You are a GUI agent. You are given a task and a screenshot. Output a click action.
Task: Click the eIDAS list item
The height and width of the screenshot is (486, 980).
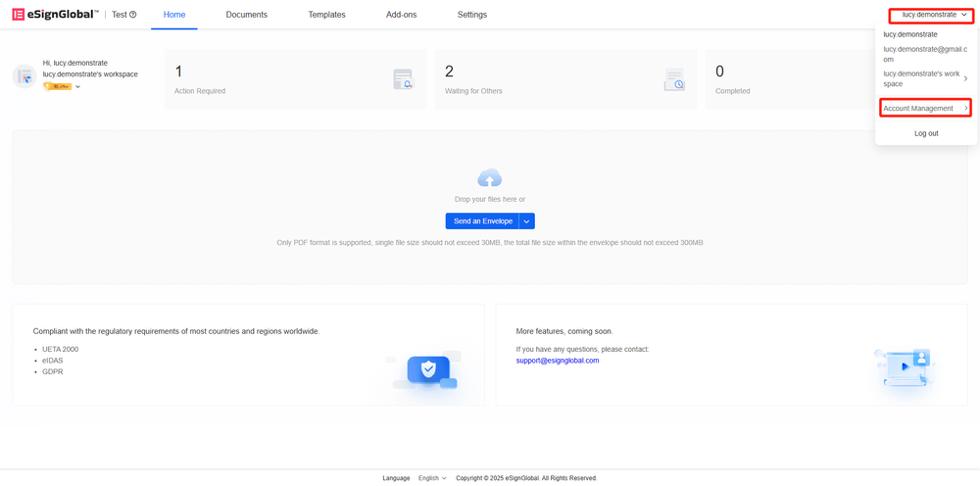point(51,361)
